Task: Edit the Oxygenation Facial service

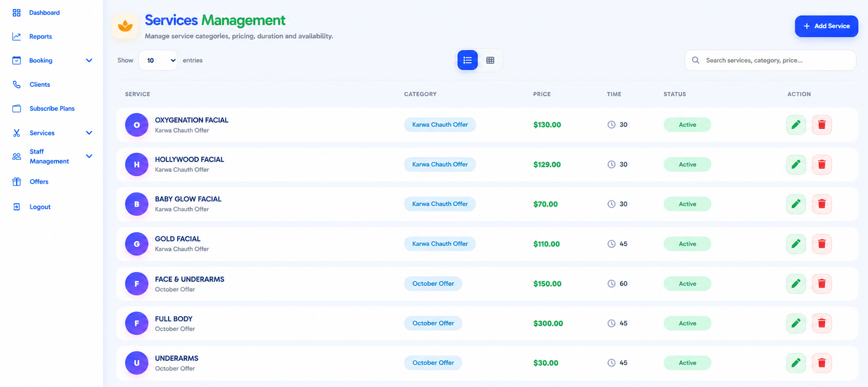Action: [796, 125]
